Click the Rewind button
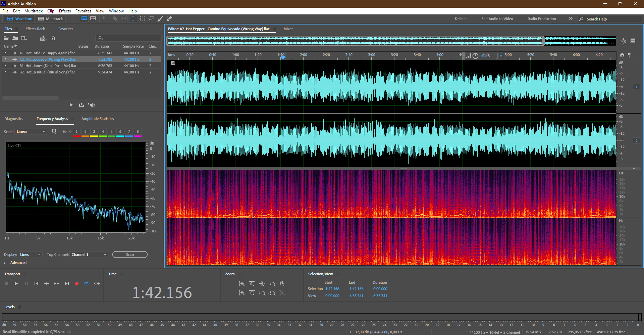Screen dimensions: 644x335 47,284
